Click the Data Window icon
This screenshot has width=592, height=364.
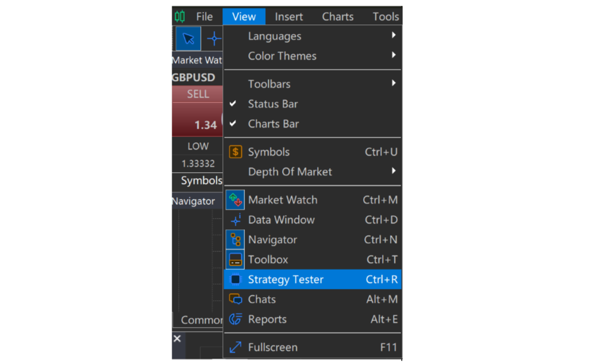[x=235, y=220]
